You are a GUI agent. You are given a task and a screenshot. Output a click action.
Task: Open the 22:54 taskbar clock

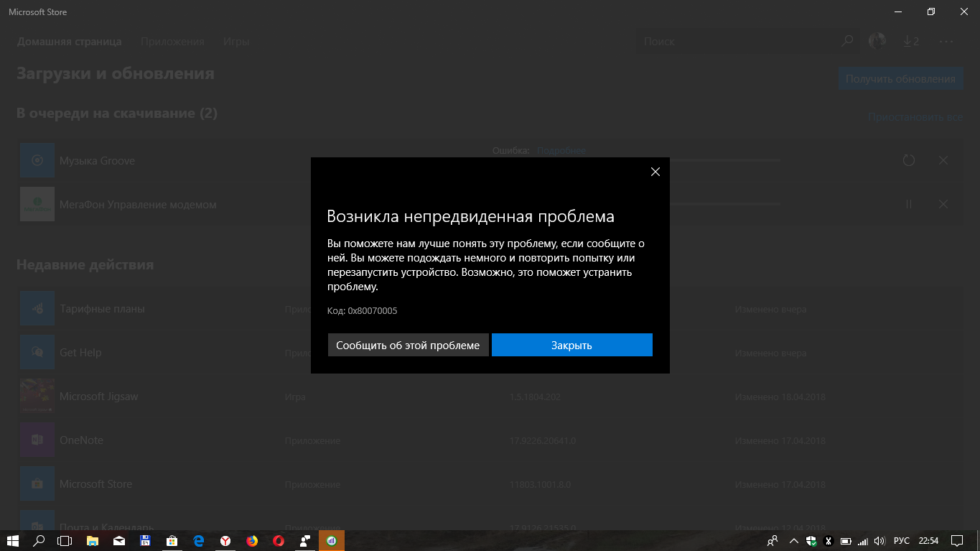coord(928,540)
